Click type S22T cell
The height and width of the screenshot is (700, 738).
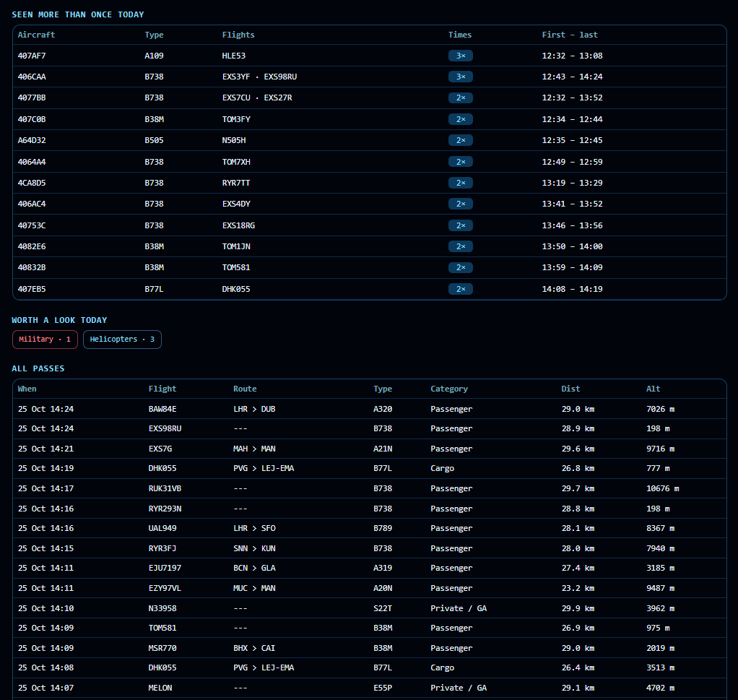(x=383, y=608)
